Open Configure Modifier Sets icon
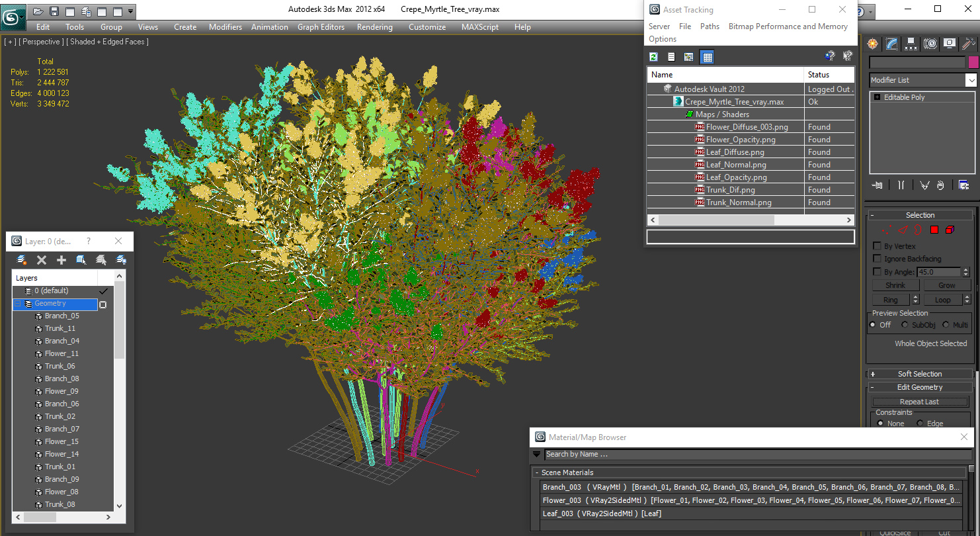 pos(964,185)
